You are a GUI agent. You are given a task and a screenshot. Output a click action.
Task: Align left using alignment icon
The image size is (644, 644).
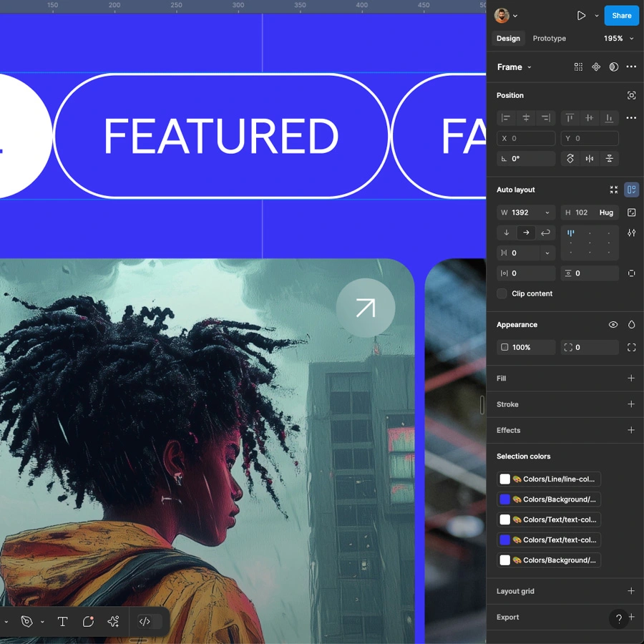click(x=506, y=118)
